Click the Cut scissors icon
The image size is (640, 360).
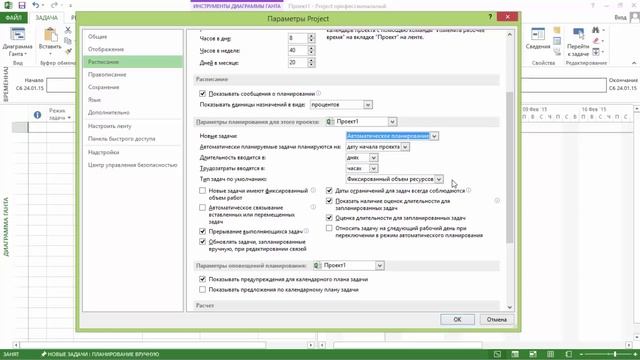point(68,30)
